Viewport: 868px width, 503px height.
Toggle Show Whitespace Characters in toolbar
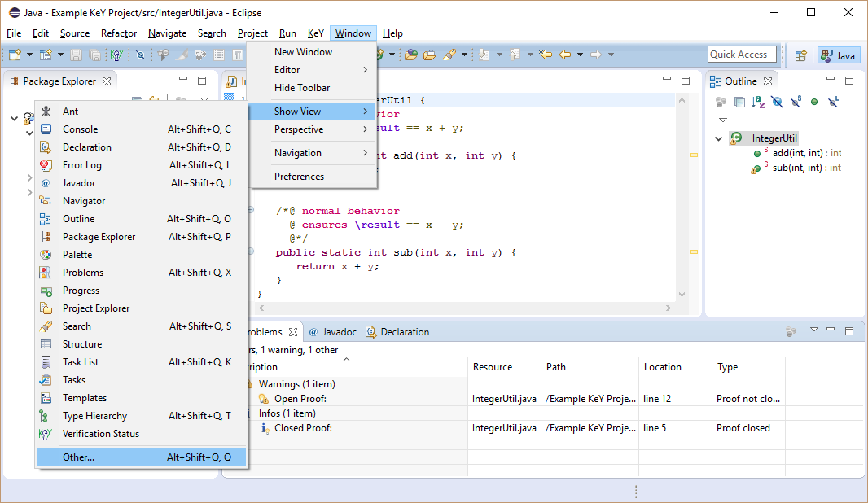click(x=238, y=55)
